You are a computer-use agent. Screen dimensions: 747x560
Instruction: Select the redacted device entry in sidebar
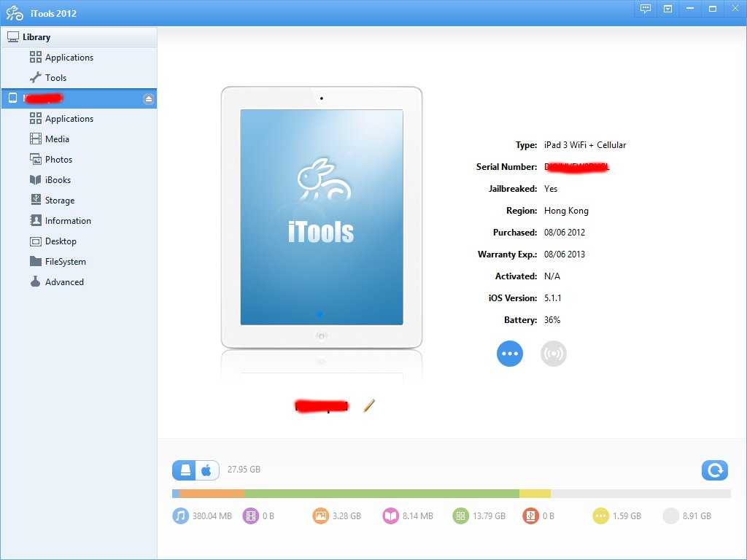(x=79, y=98)
